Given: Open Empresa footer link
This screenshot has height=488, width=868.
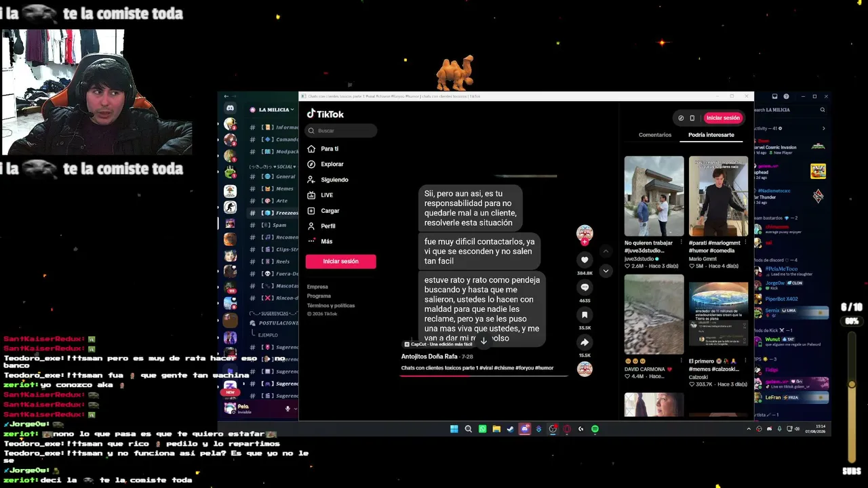Looking at the screenshot, I should click(x=317, y=287).
